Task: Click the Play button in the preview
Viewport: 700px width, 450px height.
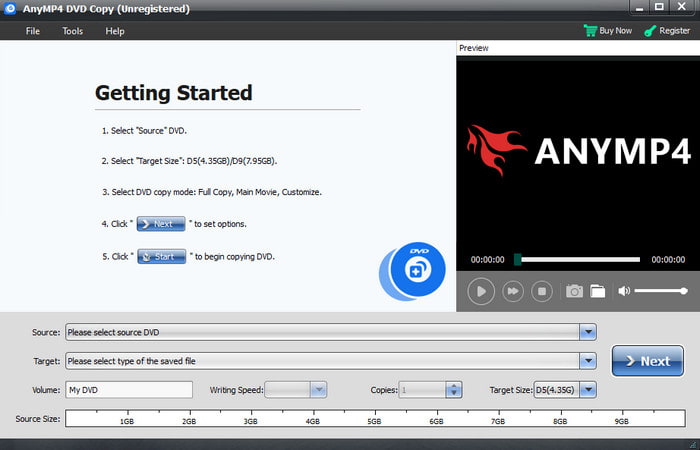Action: tap(481, 291)
